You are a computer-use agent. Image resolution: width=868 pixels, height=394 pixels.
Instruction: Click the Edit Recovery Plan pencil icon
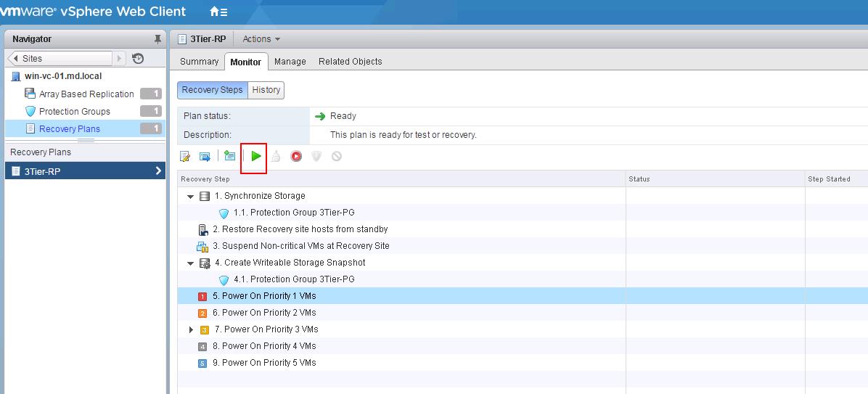point(186,157)
